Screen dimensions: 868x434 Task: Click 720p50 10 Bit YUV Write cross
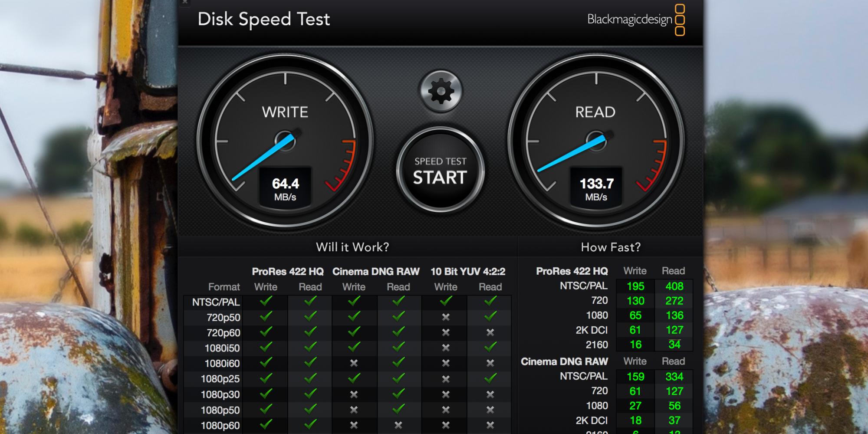click(446, 317)
